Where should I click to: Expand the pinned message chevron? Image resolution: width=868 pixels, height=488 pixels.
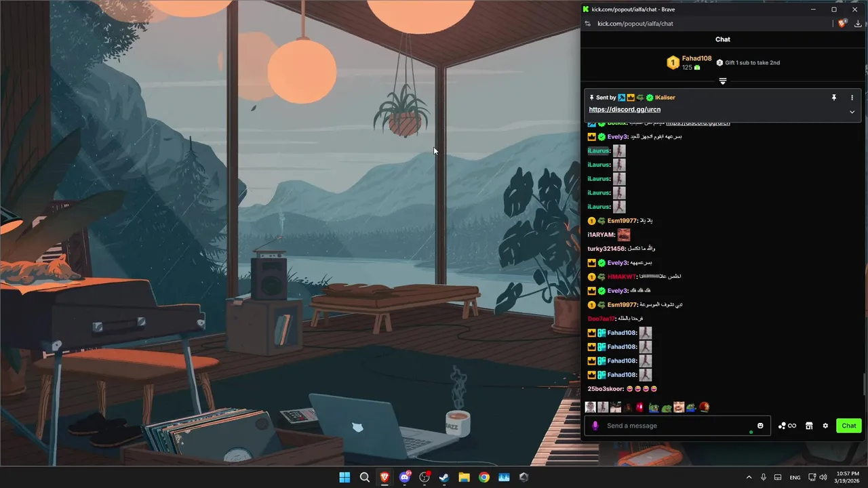tap(852, 112)
